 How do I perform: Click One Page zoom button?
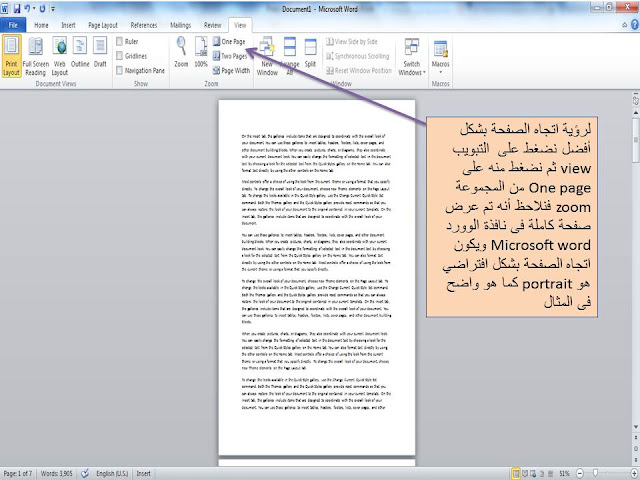(x=229, y=41)
